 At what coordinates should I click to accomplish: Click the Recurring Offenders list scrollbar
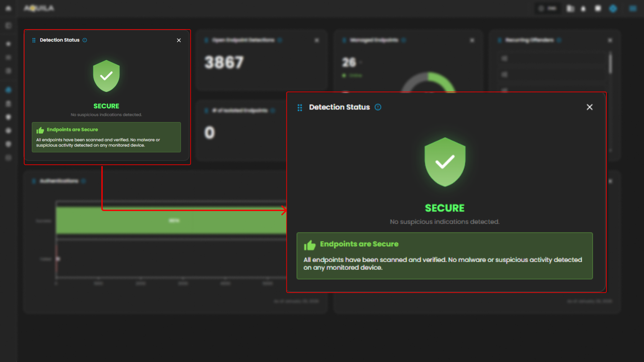(610, 63)
